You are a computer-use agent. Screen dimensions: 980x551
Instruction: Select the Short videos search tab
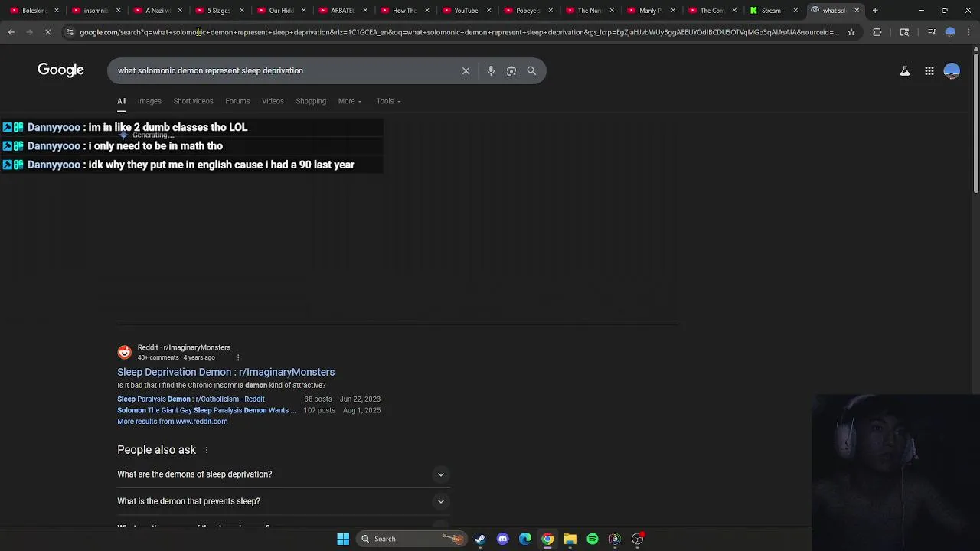tap(193, 101)
